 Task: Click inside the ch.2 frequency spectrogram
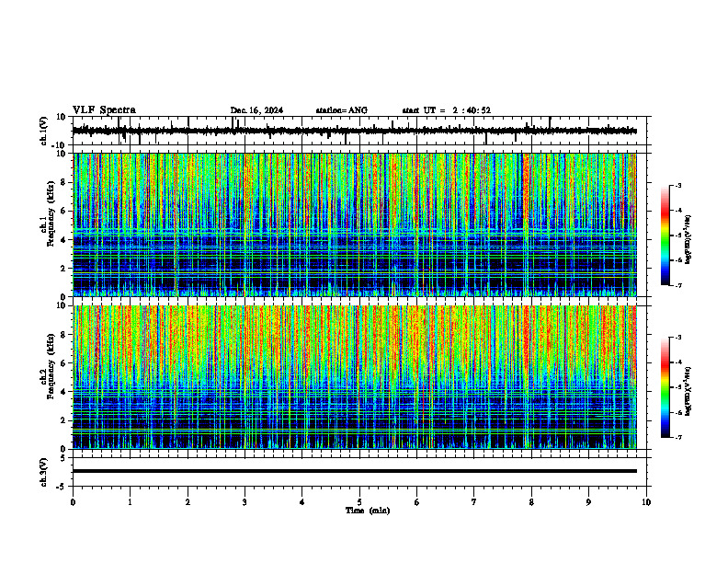pos(355,377)
